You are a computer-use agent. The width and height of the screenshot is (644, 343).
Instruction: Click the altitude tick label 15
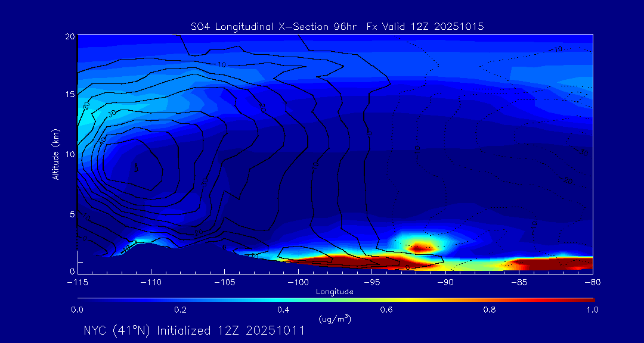pos(69,94)
